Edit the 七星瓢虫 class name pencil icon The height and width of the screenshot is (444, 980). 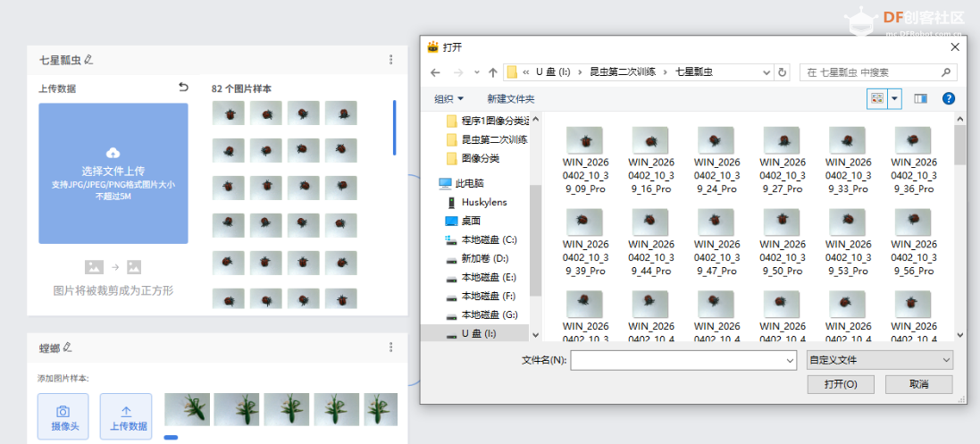pyautogui.click(x=88, y=59)
